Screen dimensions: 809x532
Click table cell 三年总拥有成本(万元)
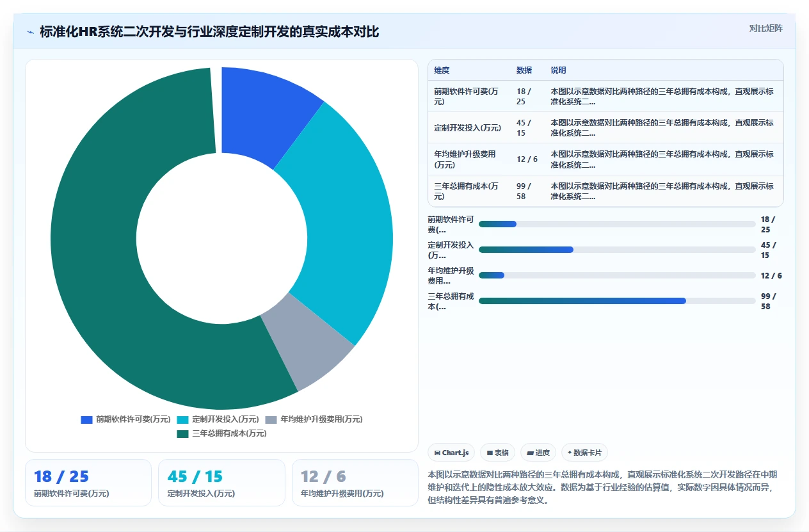coord(469,191)
